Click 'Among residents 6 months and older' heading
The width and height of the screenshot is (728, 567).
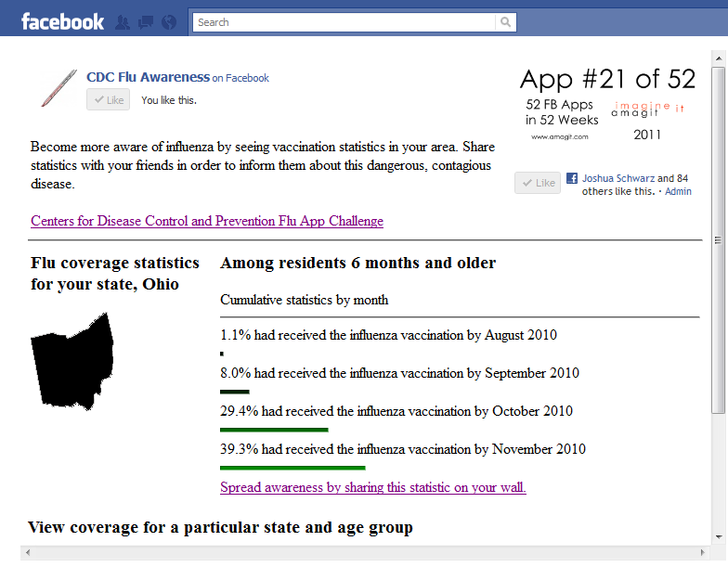tap(358, 263)
